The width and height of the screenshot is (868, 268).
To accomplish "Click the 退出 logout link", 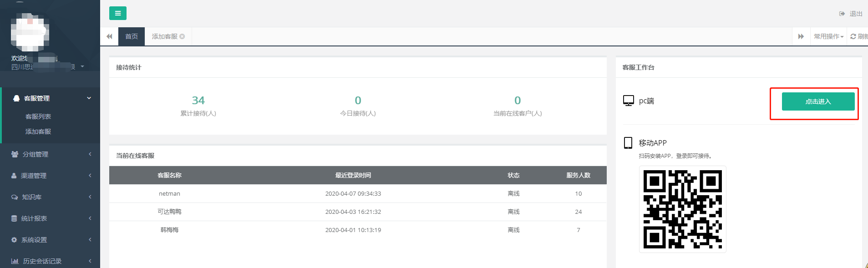I will pos(851,14).
